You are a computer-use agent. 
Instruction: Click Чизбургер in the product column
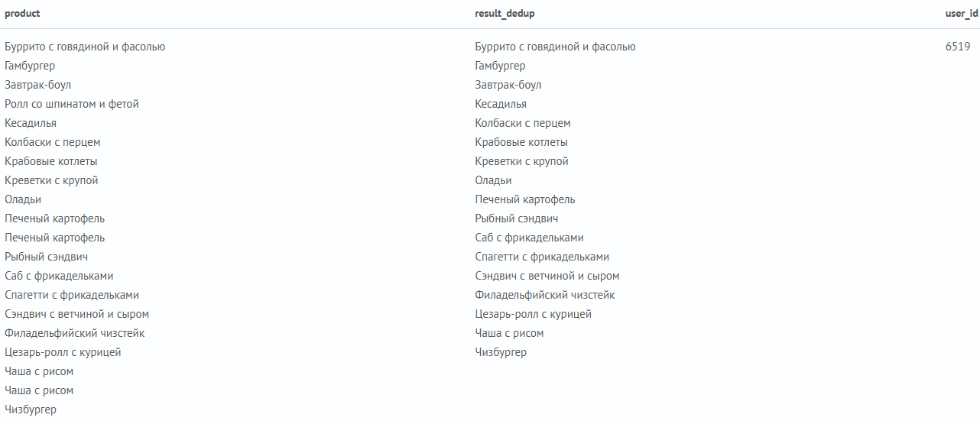pyautogui.click(x=31, y=409)
